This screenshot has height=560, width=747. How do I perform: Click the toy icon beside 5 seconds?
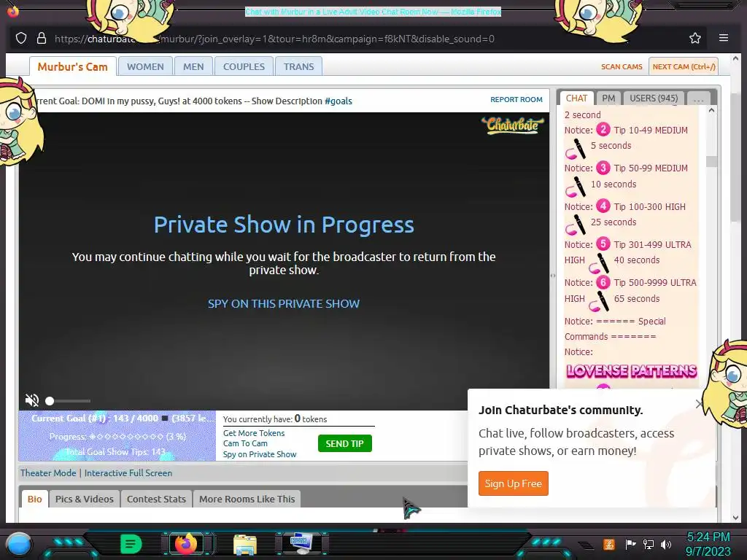click(576, 149)
